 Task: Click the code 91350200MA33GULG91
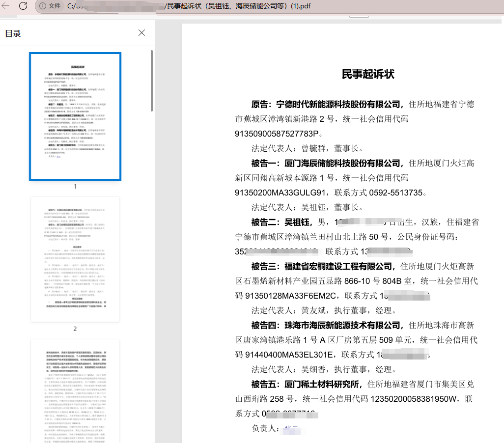pyautogui.click(x=280, y=193)
